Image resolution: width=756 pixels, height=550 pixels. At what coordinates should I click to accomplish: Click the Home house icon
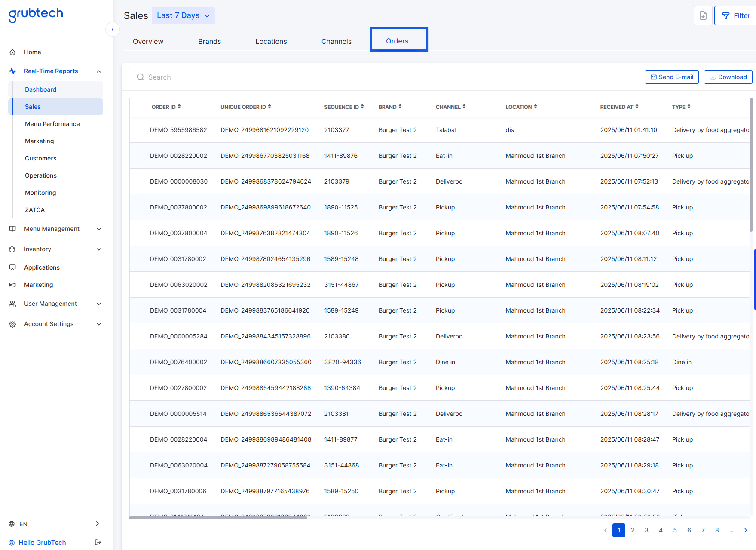[x=12, y=52]
